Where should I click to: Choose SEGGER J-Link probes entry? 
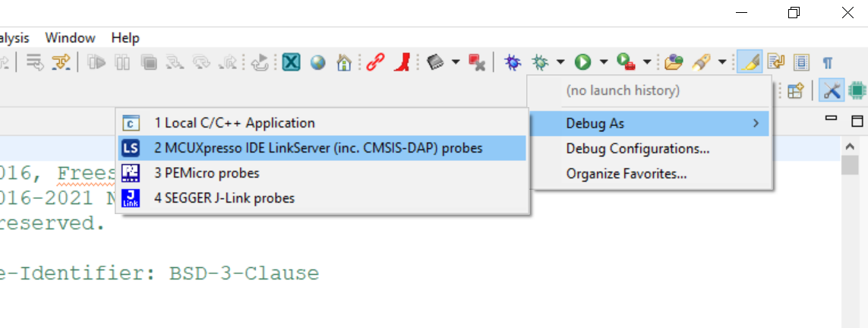pyautogui.click(x=224, y=198)
